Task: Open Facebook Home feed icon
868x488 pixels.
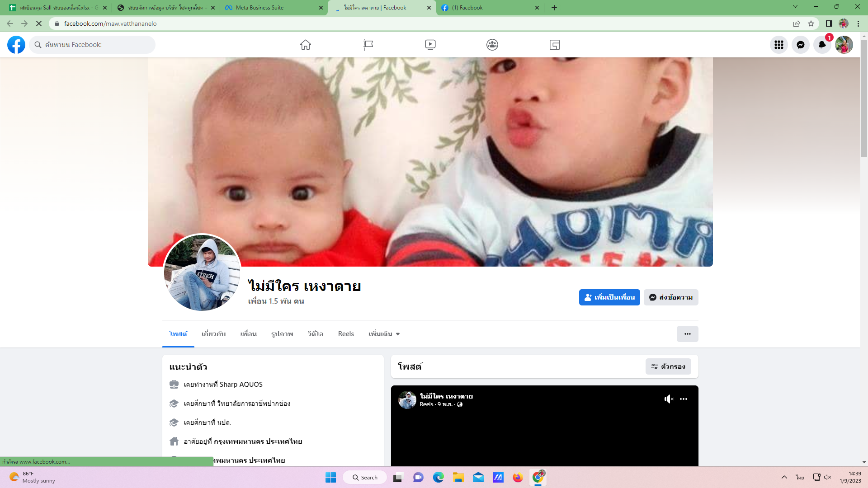Action: (x=306, y=45)
